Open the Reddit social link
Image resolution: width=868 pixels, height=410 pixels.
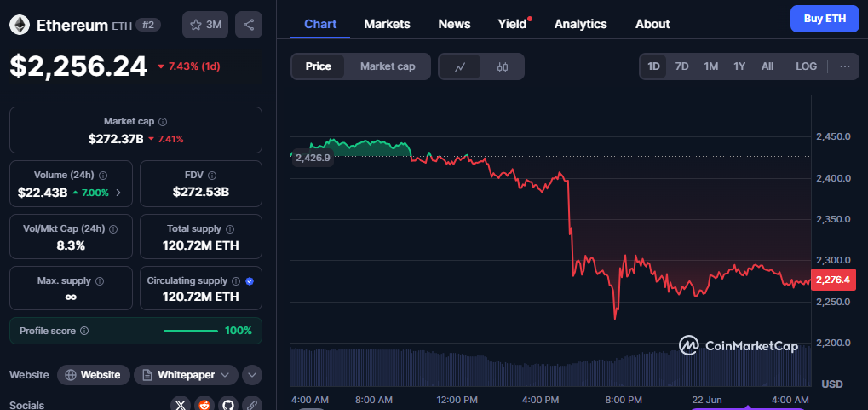[x=204, y=405]
